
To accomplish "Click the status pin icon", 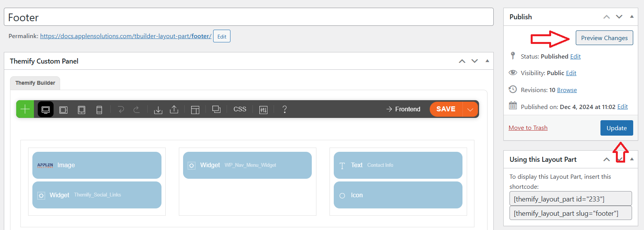I will [x=513, y=56].
